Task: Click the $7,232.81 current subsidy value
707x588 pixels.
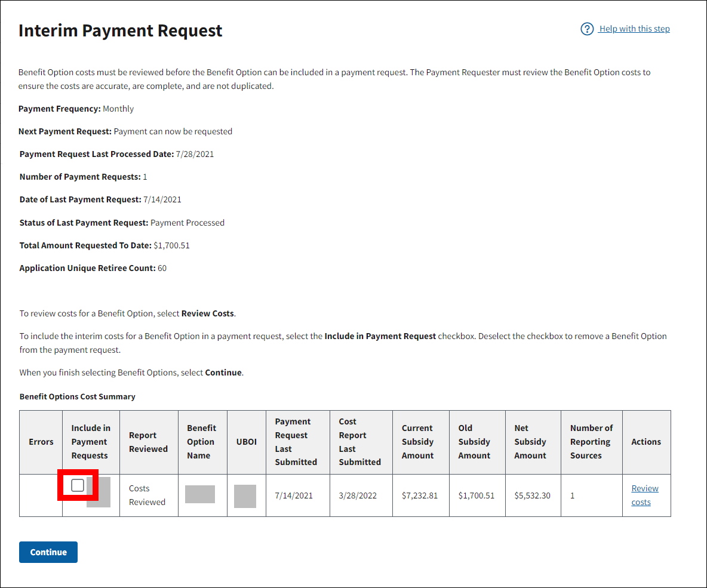Action: tap(420, 495)
